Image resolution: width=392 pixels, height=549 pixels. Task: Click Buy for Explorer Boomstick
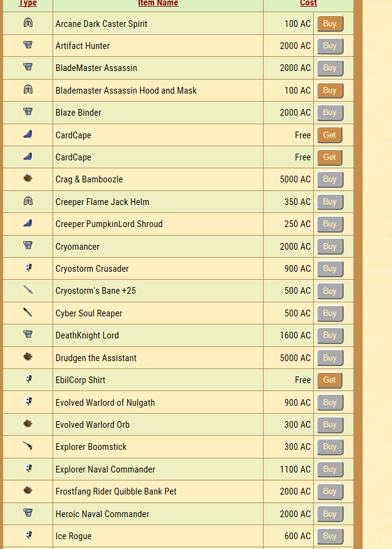pyautogui.click(x=330, y=447)
